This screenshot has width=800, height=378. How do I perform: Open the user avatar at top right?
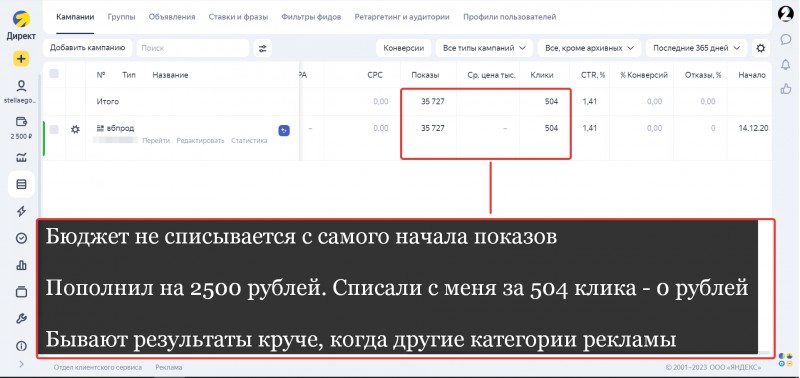(x=786, y=14)
